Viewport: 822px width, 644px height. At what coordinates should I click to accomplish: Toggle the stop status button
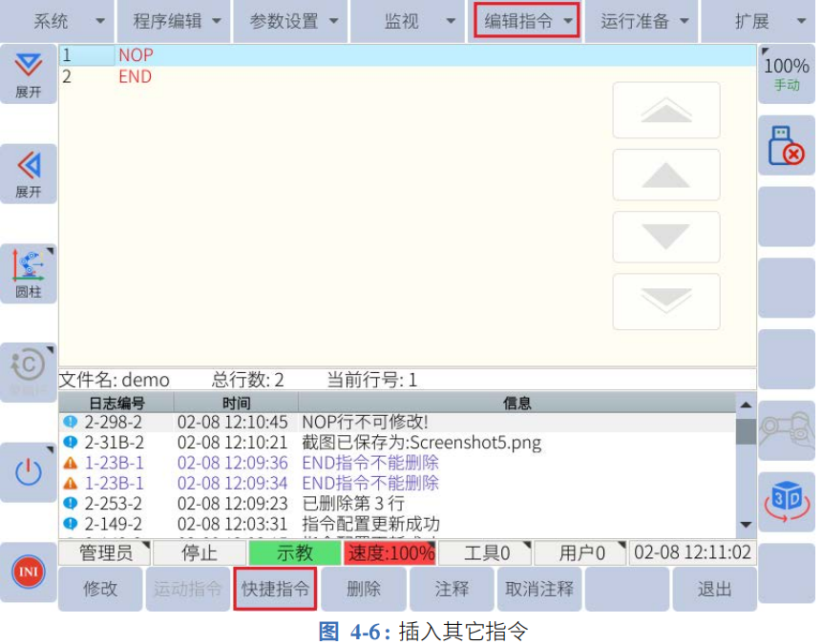200,552
